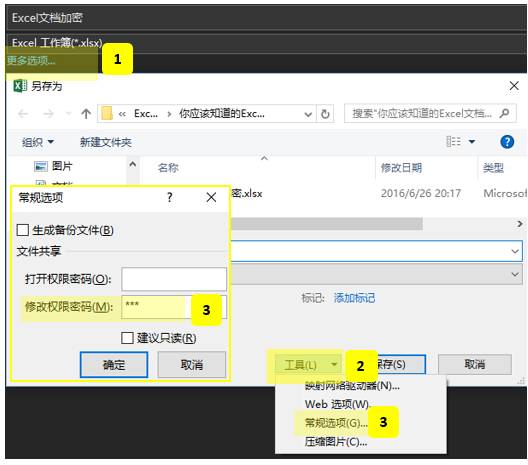Screen dimensions: 528x465
Task: Tick the 建议只读 checkbox
Action: [127, 338]
